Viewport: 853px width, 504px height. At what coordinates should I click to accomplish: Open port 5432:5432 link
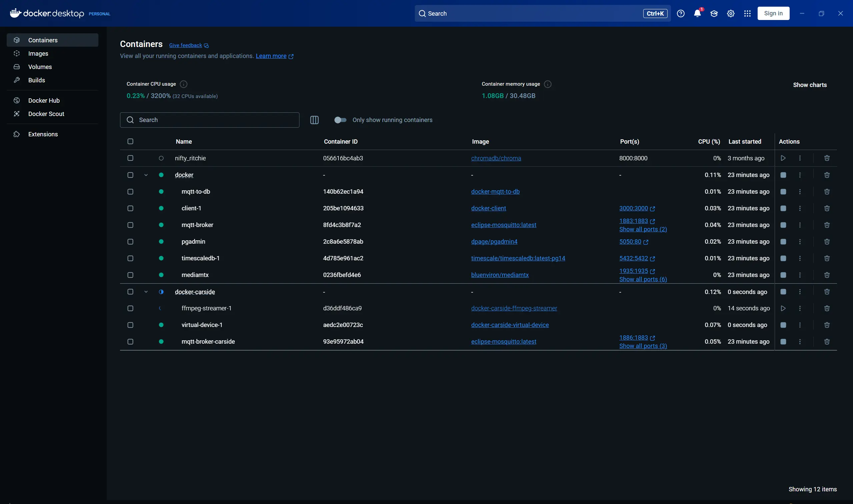pyautogui.click(x=637, y=258)
